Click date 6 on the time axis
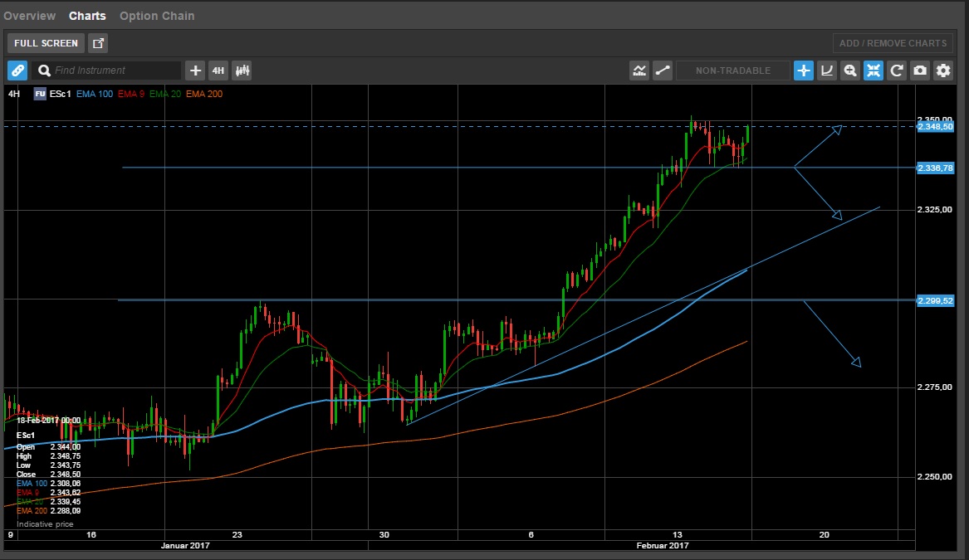 click(x=531, y=534)
